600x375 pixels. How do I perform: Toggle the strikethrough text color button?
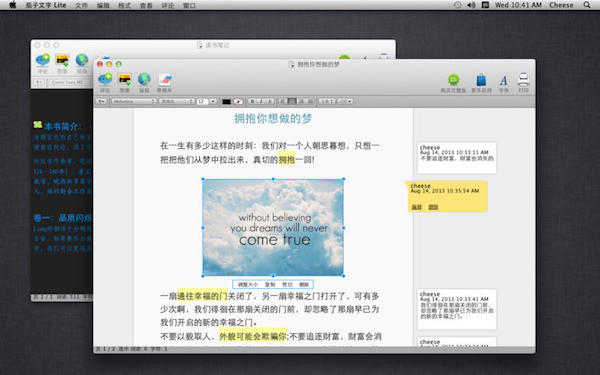point(238,101)
